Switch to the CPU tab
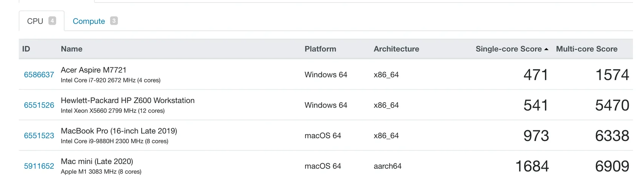 tap(41, 21)
